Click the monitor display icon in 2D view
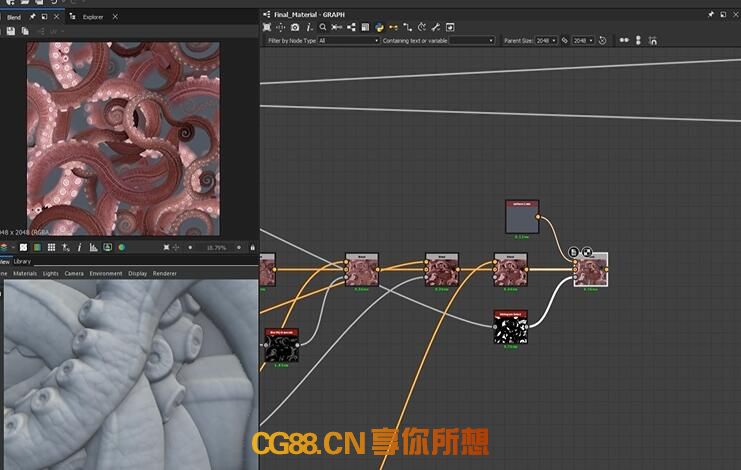The height and width of the screenshot is (470, 741). [108, 247]
